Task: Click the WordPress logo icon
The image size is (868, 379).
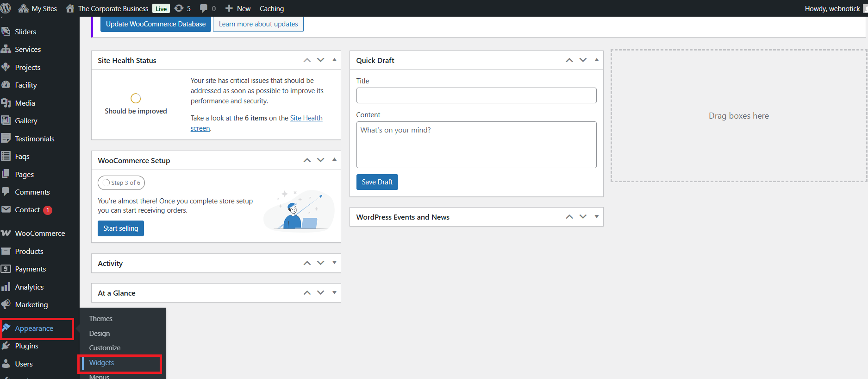Action: click(x=6, y=8)
